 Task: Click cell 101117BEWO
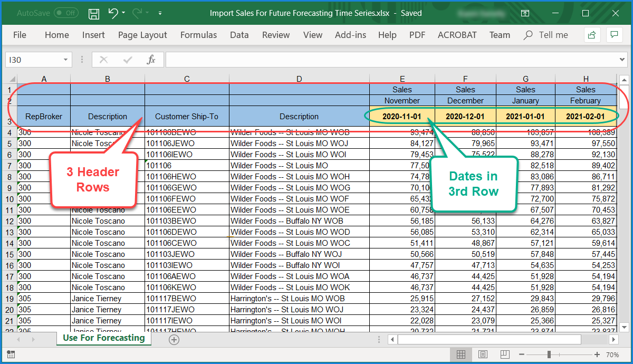click(x=187, y=299)
